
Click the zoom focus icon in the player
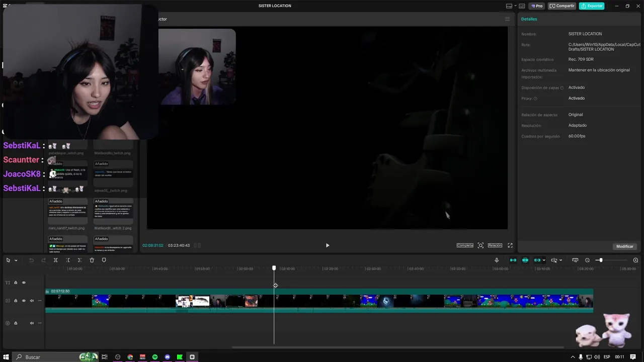pyautogui.click(x=480, y=245)
